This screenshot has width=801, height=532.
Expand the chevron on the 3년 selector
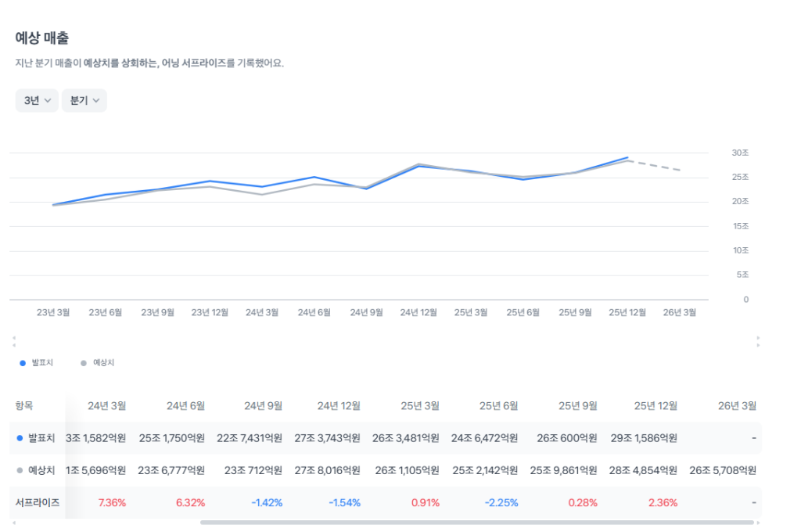coord(46,100)
